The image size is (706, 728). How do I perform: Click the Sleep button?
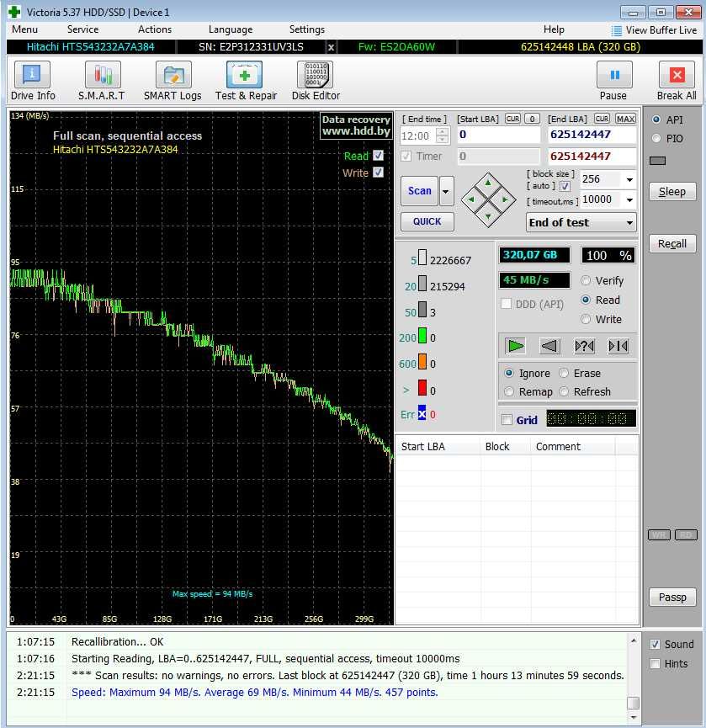coord(672,191)
